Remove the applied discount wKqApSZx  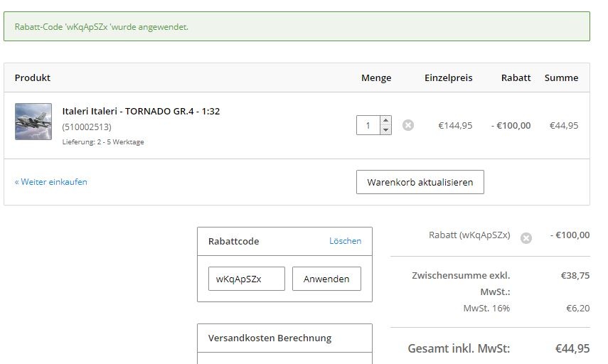point(526,238)
